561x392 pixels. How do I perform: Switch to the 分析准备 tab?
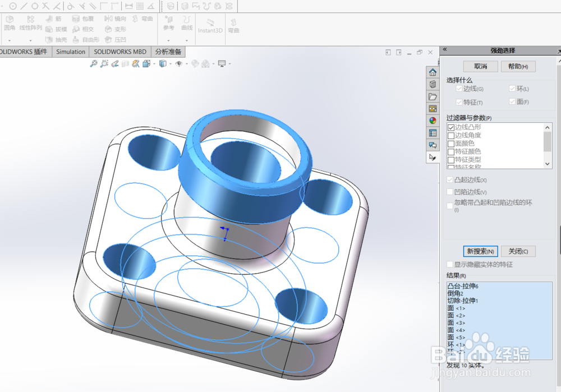click(168, 52)
